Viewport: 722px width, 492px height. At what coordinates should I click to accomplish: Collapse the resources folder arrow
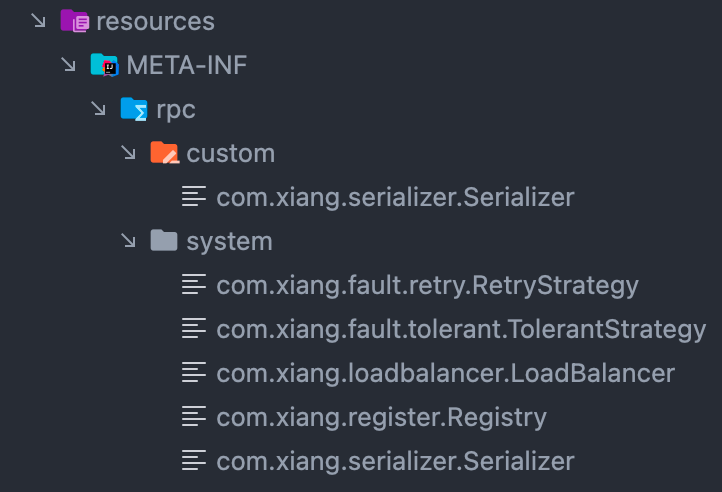pyautogui.click(x=38, y=21)
